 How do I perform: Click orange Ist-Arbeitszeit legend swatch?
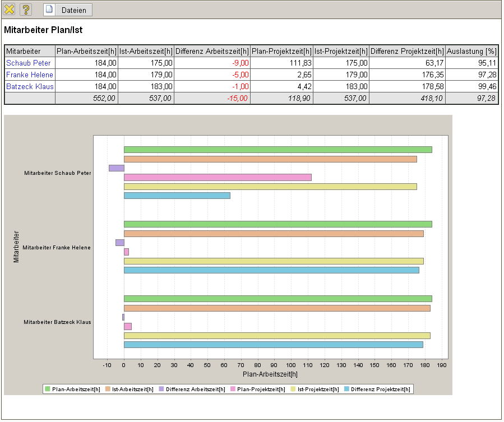point(108,389)
